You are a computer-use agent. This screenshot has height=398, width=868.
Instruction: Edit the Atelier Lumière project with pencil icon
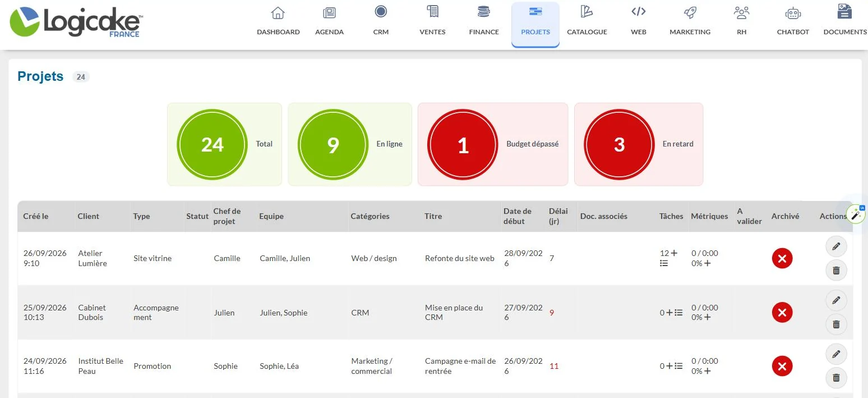836,246
